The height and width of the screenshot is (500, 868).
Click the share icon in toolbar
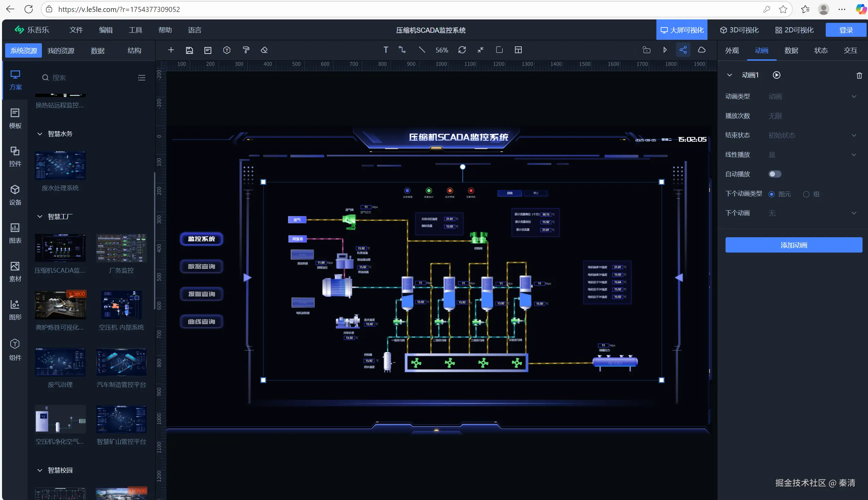click(683, 50)
